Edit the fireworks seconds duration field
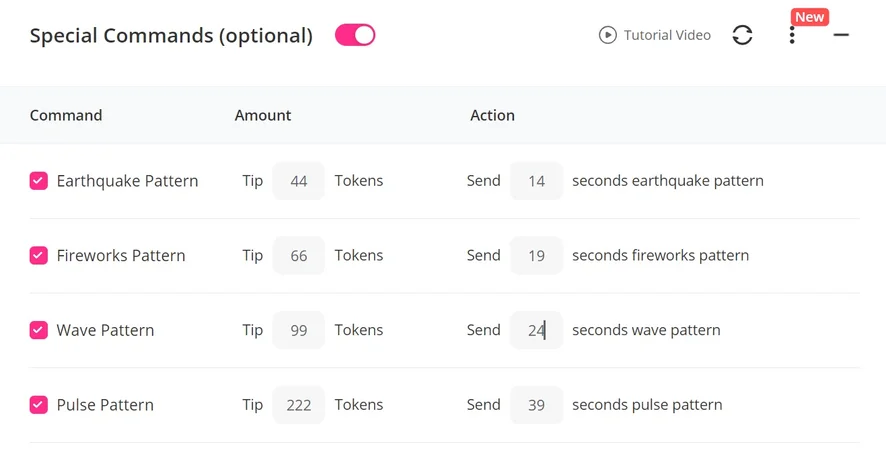886x449 pixels. [536, 255]
